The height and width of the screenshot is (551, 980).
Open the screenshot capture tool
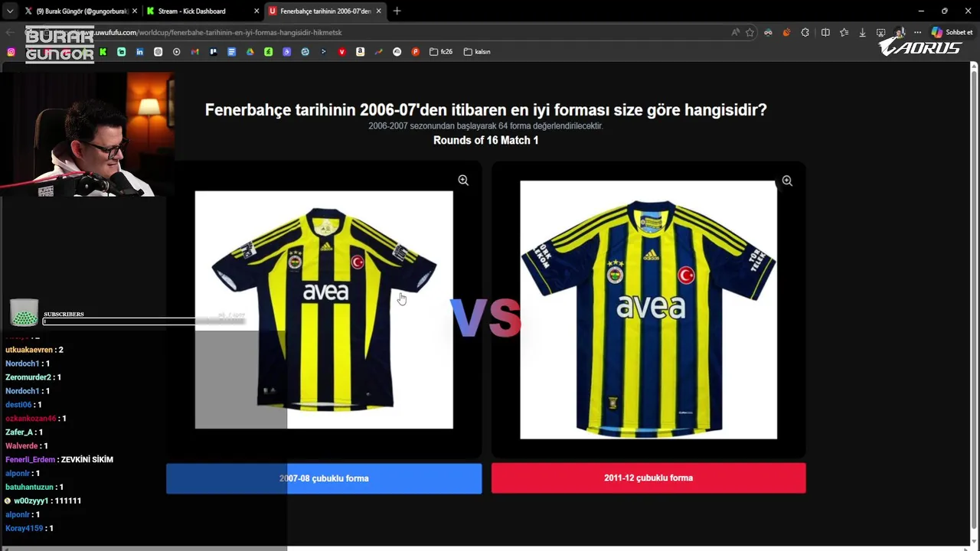click(880, 32)
